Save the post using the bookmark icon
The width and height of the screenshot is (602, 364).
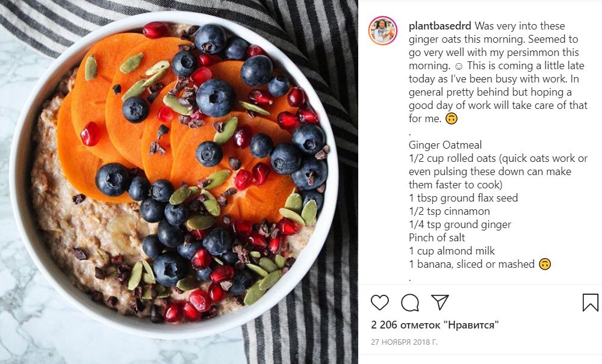coord(590,302)
